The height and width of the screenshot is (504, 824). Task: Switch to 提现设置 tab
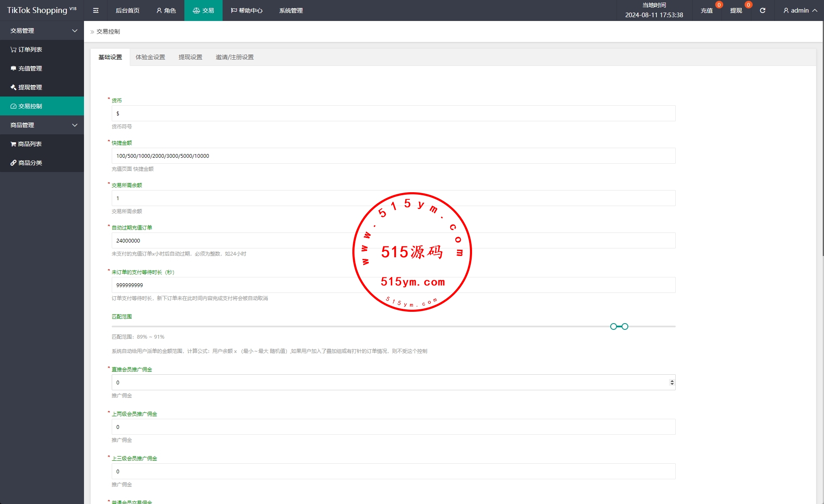(190, 57)
